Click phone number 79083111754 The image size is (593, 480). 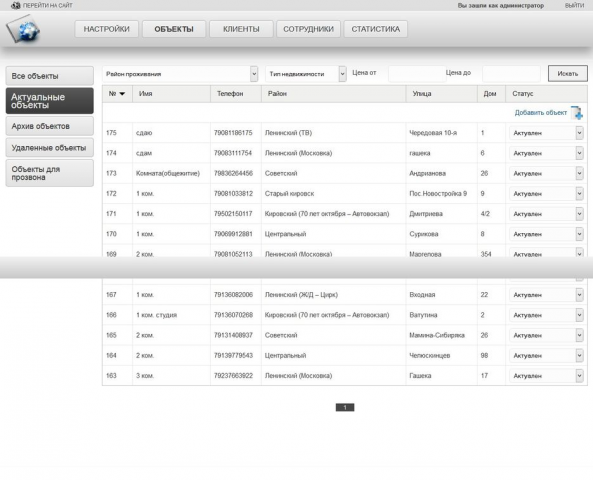click(233, 153)
